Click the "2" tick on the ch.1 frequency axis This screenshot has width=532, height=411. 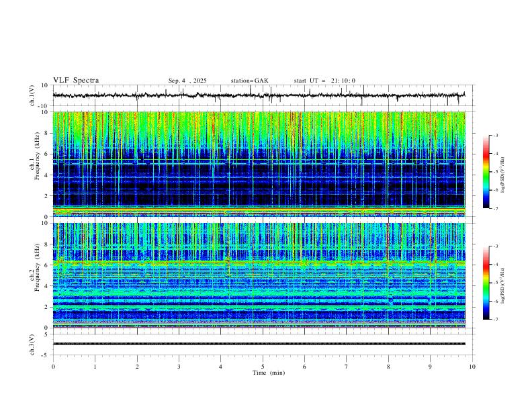46,195
